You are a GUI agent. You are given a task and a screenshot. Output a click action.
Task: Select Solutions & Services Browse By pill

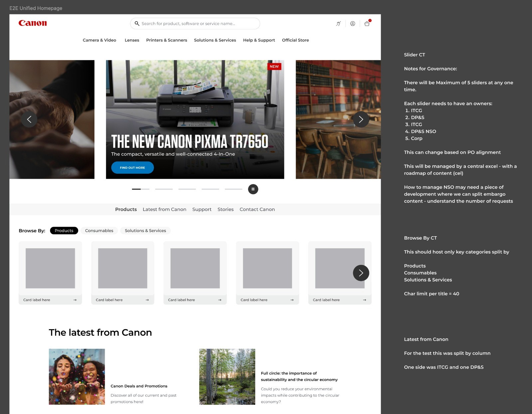[x=145, y=231]
